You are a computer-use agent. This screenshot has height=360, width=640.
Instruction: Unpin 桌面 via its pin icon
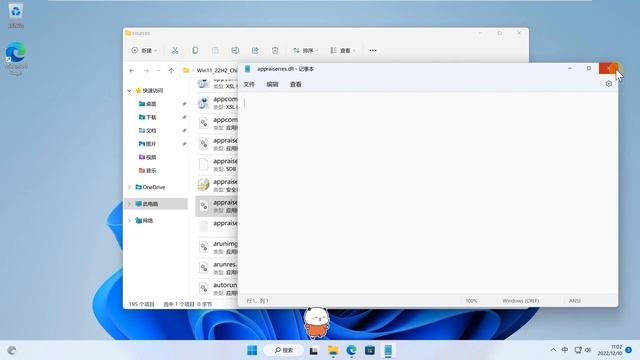pos(184,104)
